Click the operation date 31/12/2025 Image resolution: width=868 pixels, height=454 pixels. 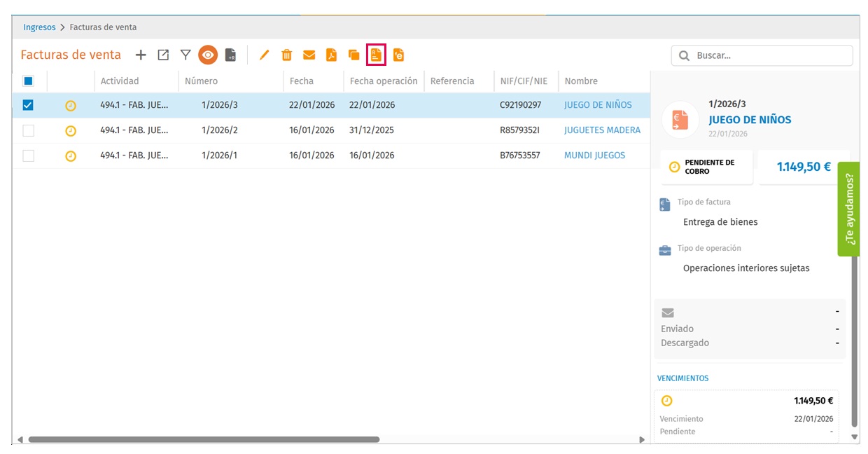[372, 130]
